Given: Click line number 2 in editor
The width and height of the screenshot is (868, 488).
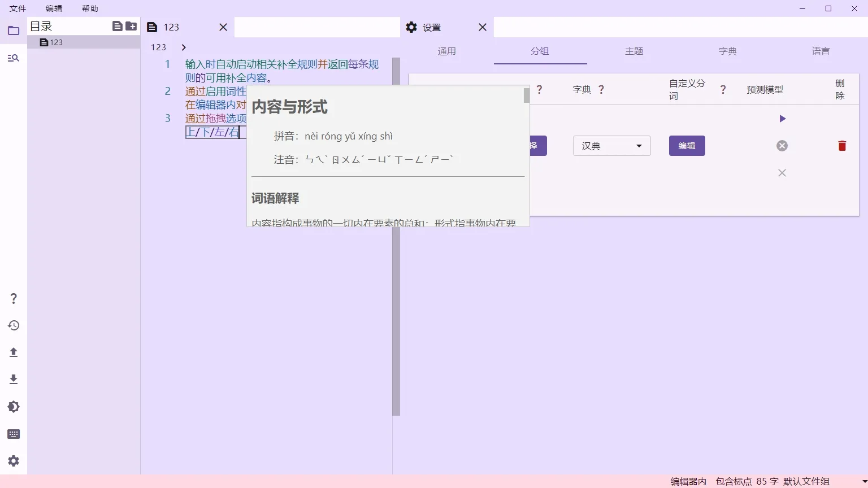Looking at the screenshot, I should [x=167, y=91].
